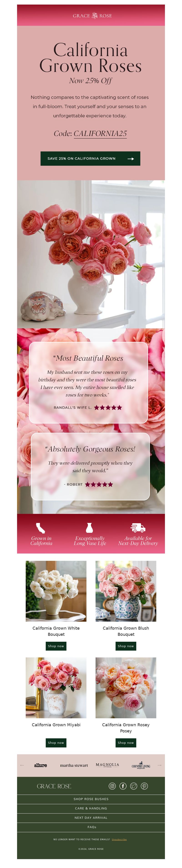Open the California Grown Rosey Posey image
This screenshot has height=868, width=182.
pos(126,688)
